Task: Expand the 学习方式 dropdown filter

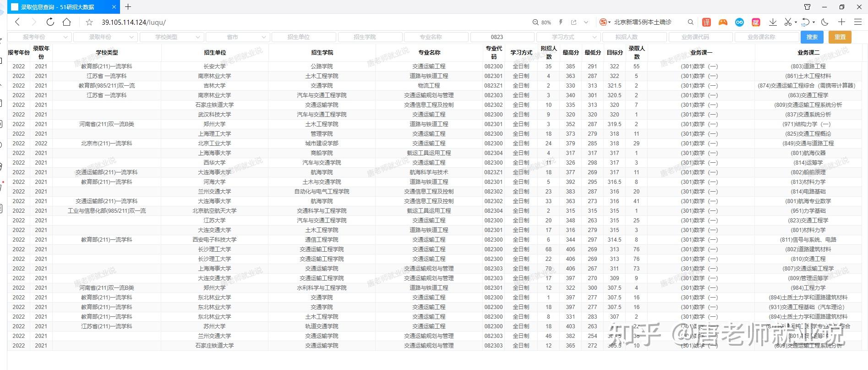Action: (568, 37)
